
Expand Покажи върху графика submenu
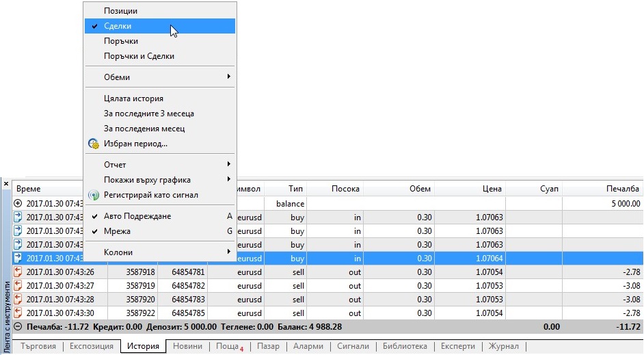point(160,180)
